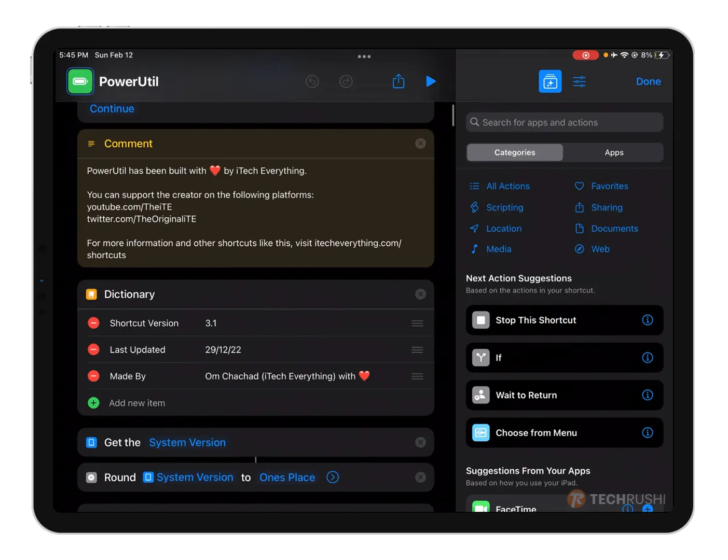Switch to the Apps tab
This screenshot has height=560, width=728.
point(614,152)
